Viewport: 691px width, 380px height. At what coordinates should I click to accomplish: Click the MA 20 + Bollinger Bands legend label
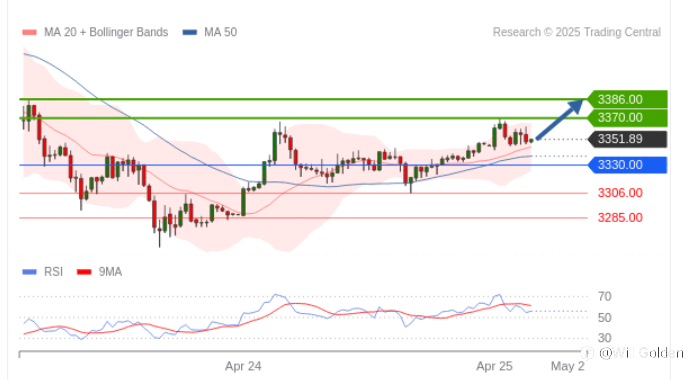click(x=106, y=32)
